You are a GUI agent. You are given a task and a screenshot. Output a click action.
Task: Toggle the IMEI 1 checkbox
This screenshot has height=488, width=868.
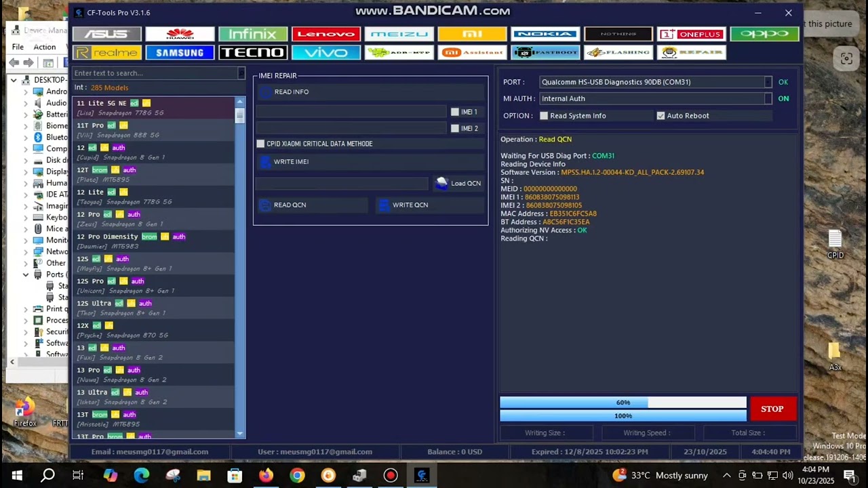pyautogui.click(x=455, y=112)
